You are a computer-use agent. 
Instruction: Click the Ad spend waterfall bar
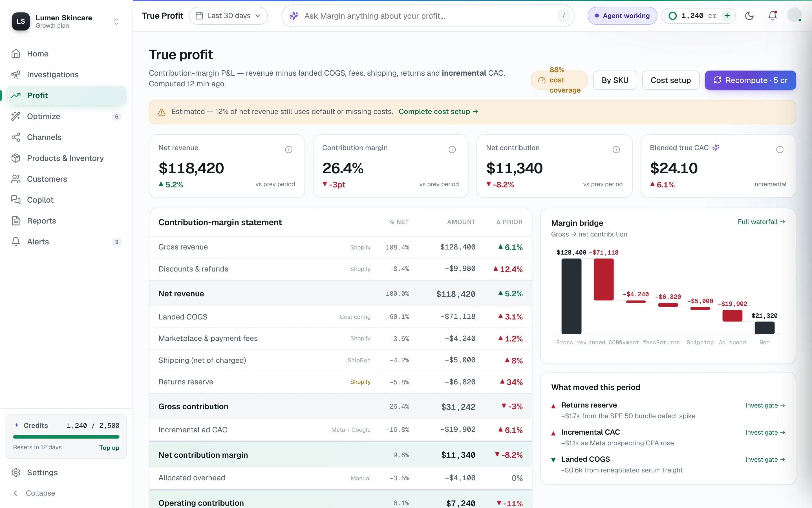click(x=732, y=316)
